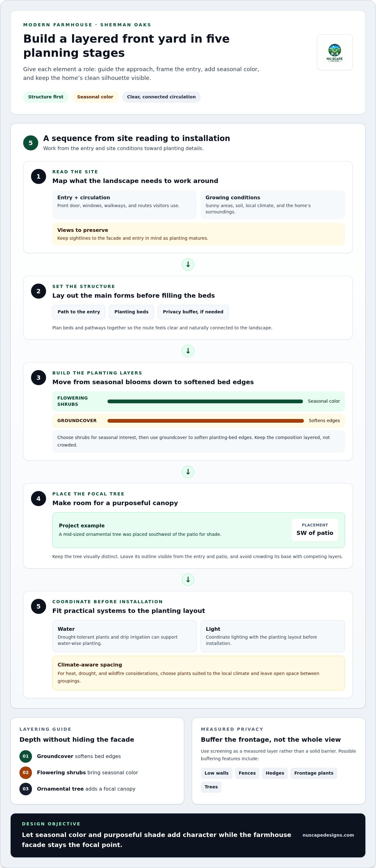Click the step 3 number badge
376x868 pixels.
click(x=39, y=378)
